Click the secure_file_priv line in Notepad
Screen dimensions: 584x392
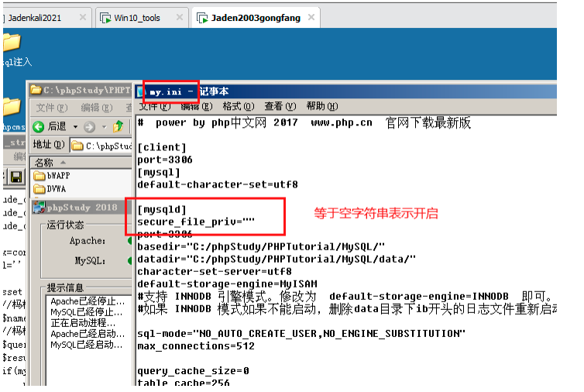pos(195,222)
